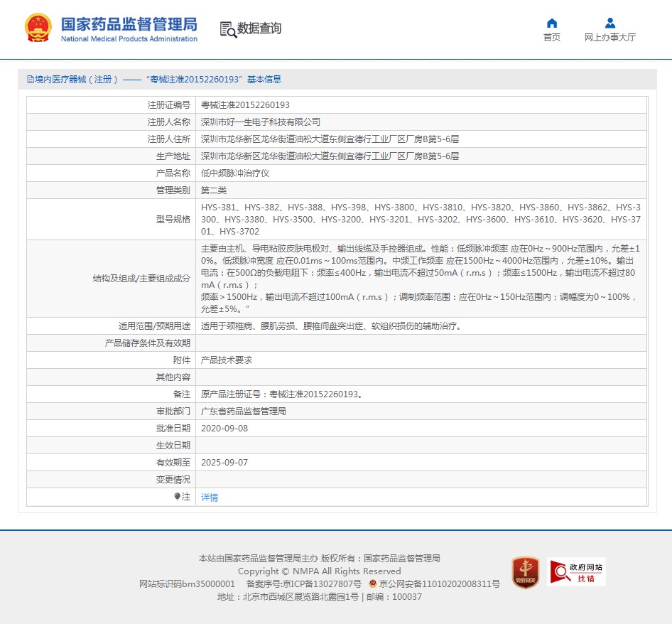Click footer address 北京市西城区展览路北露园1号
Screen dimensions: 672x624
point(301,597)
